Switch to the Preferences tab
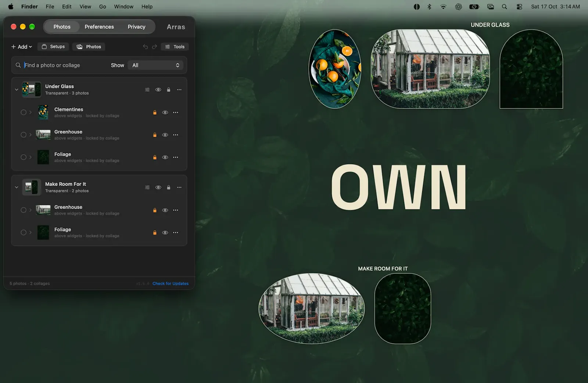 point(99,27)
